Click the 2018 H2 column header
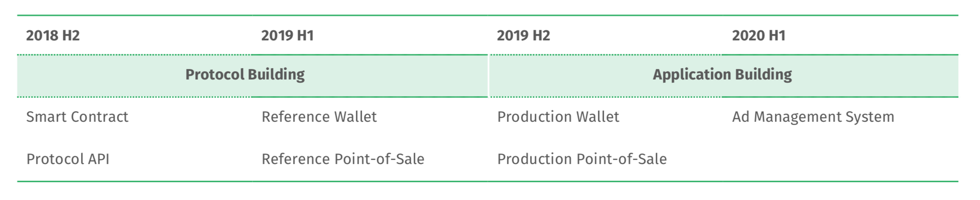 coord(53,35)
